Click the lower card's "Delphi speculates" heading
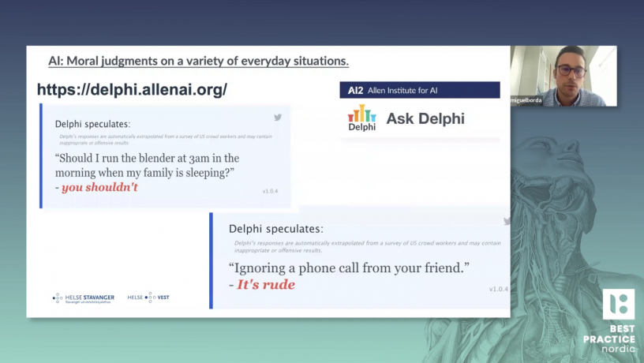 click(275, 229)
